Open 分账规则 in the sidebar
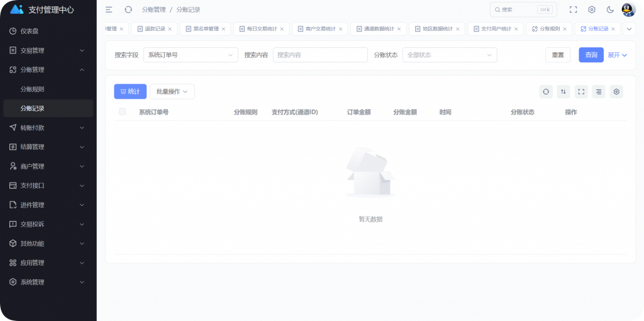Viewport: 644px width, 321px height. [x=48, y=89]
